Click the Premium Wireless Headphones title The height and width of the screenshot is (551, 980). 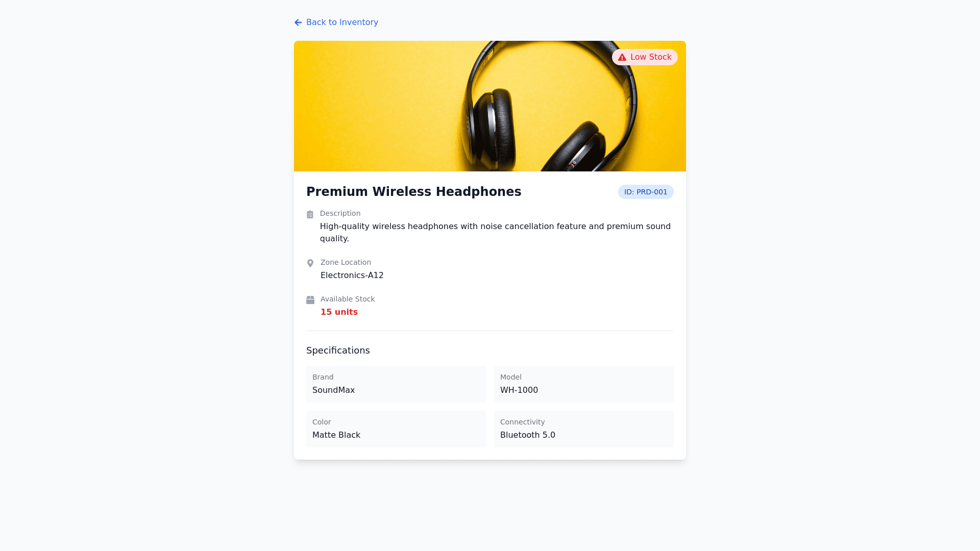click(x=413, y=192)
